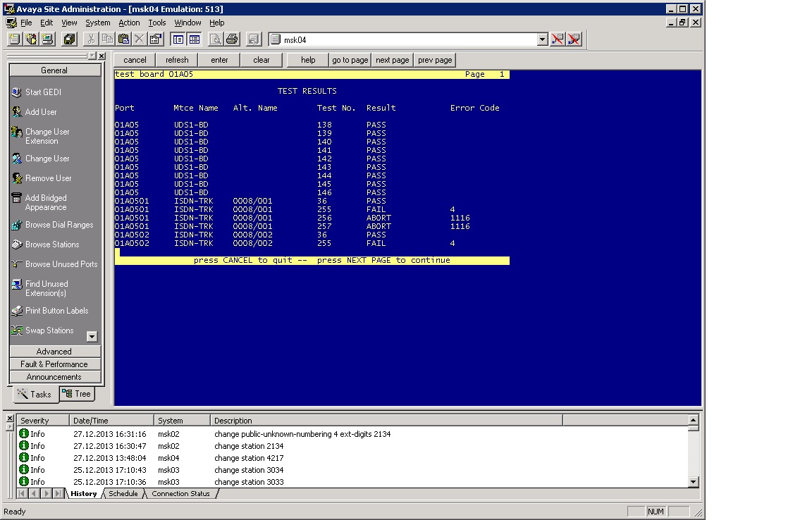Click the Copy toolbar icon
This screenshot has height=520, width=812.
coord(107,39)
